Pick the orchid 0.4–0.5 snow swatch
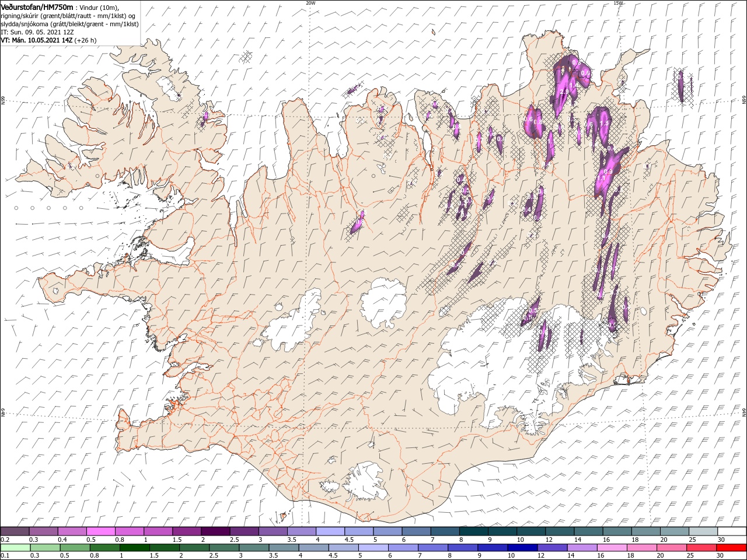Image resolution: width=747 pixels, height=560 pixels. [x=72, y=531]
